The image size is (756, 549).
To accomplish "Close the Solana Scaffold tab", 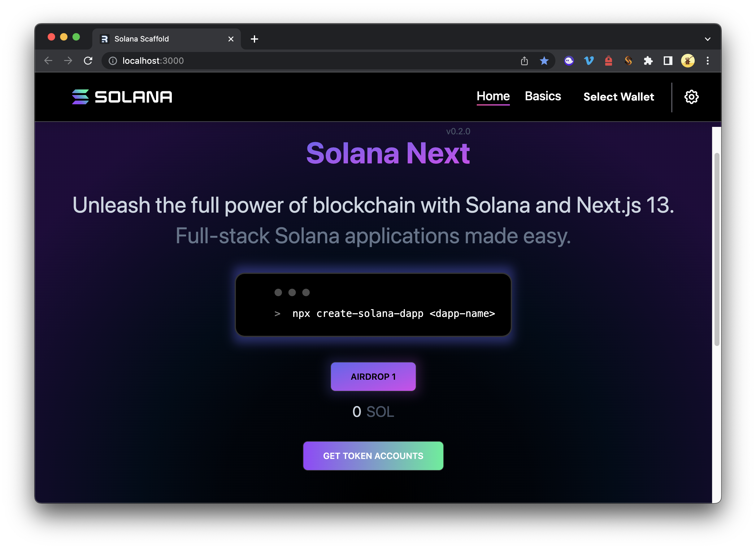I will [x=231, y=39].
